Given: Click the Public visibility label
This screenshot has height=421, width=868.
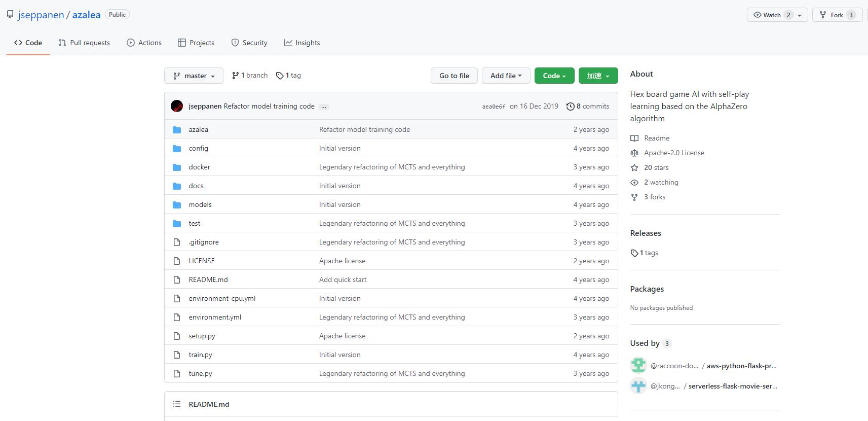Looking at the screenshot, I should point(117,15).
